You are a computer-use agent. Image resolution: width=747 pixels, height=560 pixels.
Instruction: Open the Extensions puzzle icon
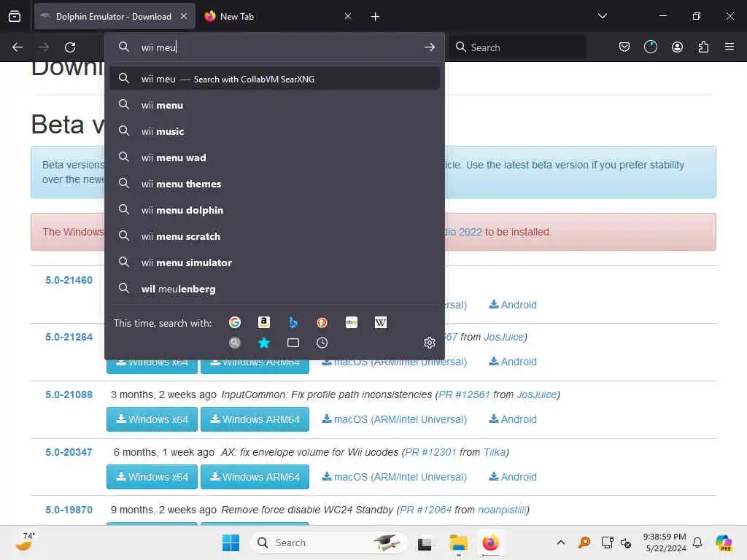[703, 47]
